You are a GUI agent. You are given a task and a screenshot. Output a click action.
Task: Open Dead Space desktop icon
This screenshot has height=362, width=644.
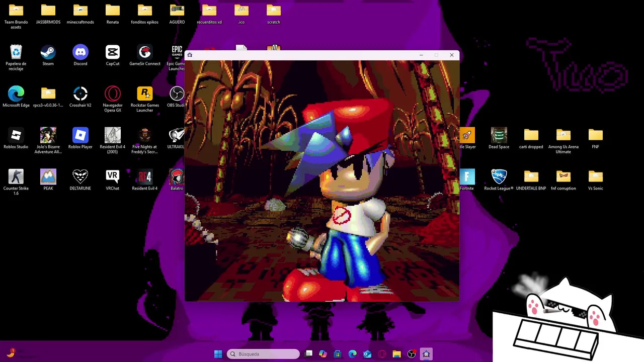point(499,139)
